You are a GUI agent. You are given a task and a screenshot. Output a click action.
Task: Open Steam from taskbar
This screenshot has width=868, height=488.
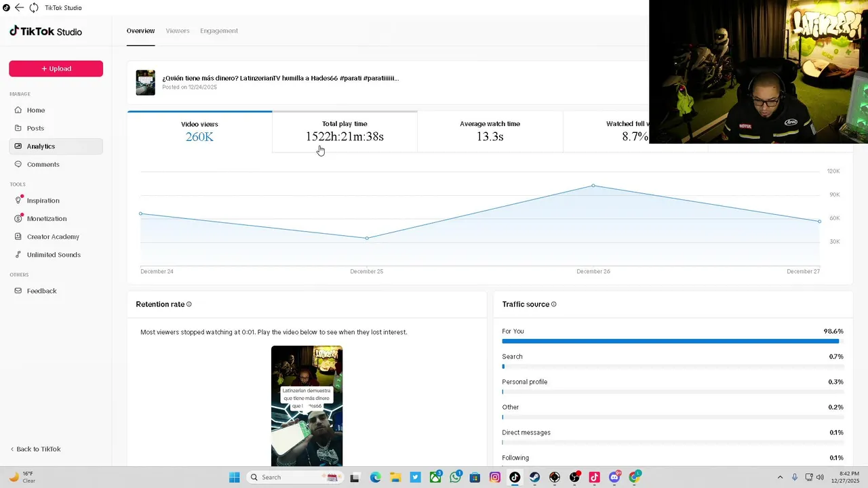[535, 477]
